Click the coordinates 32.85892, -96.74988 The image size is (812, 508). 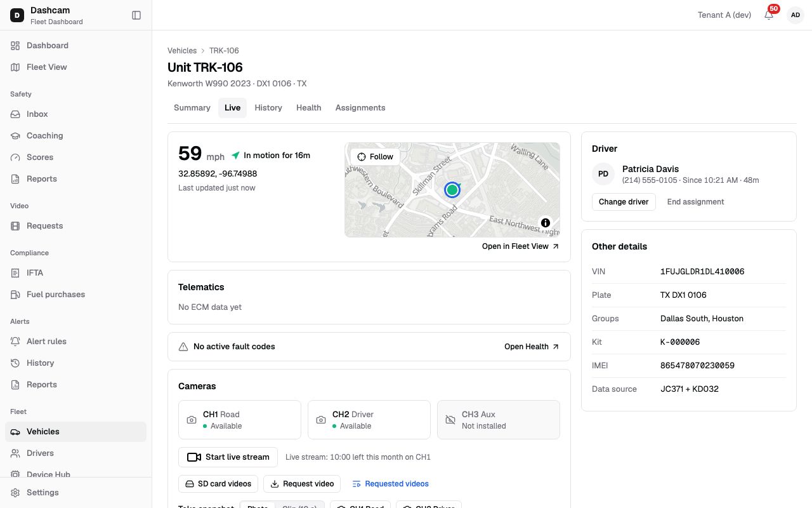[218, 174]
